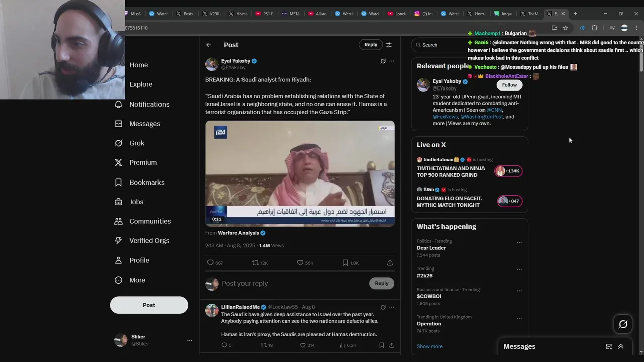Open LillianRaisedMe's profile name
The width and height of the screenshot is (644, 362).
tap(240, 307)
